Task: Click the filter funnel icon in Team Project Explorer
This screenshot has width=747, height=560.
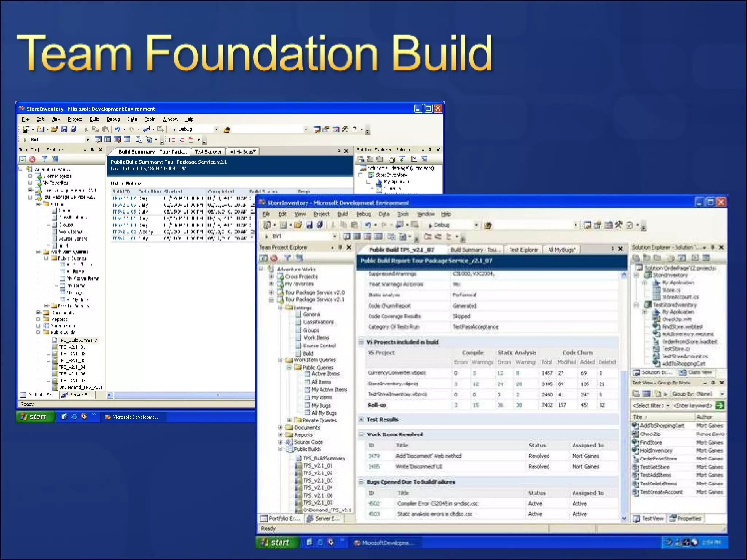Action: click(x=288, y=258)
